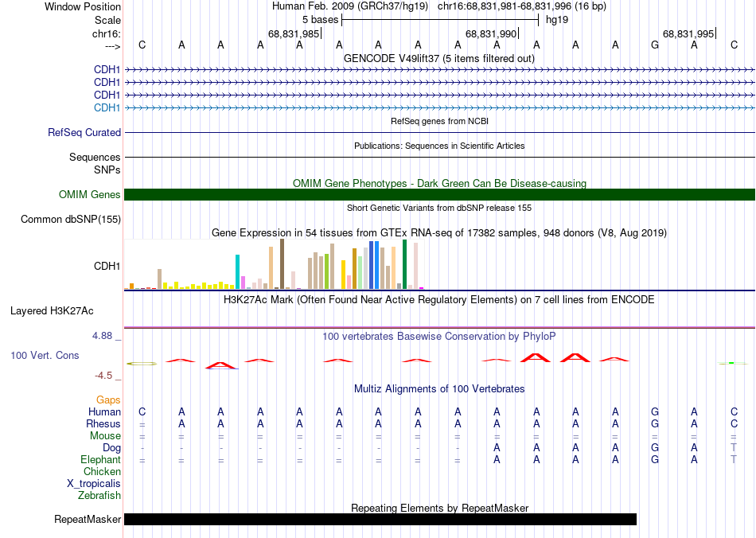This screenshot has height=538, width=756.
Task: Click the G base in reference sequence row
Action: coord(655,45)
